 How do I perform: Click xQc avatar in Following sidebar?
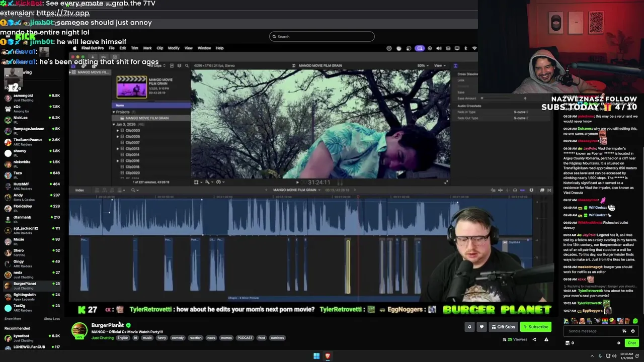coord(8,109)
